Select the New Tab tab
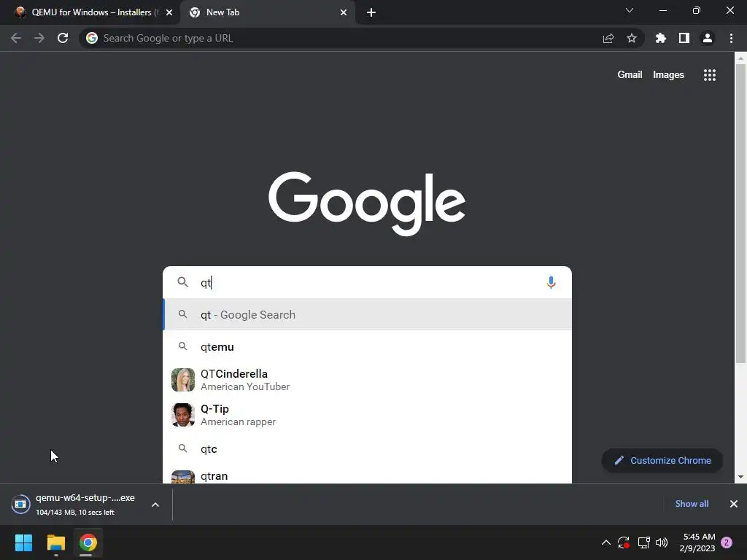This screenshot has width=747, height=560. pyautogui.click(x=267, y=12)
